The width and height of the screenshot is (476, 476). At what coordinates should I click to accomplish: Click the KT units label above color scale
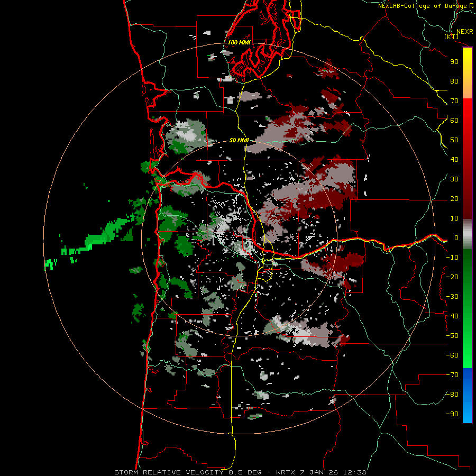click(x=452, y=37)
